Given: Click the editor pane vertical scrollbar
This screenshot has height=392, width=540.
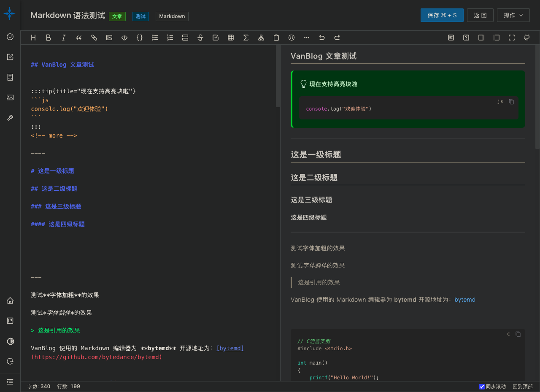Looking at the screenshot, I should coord(278,76).
